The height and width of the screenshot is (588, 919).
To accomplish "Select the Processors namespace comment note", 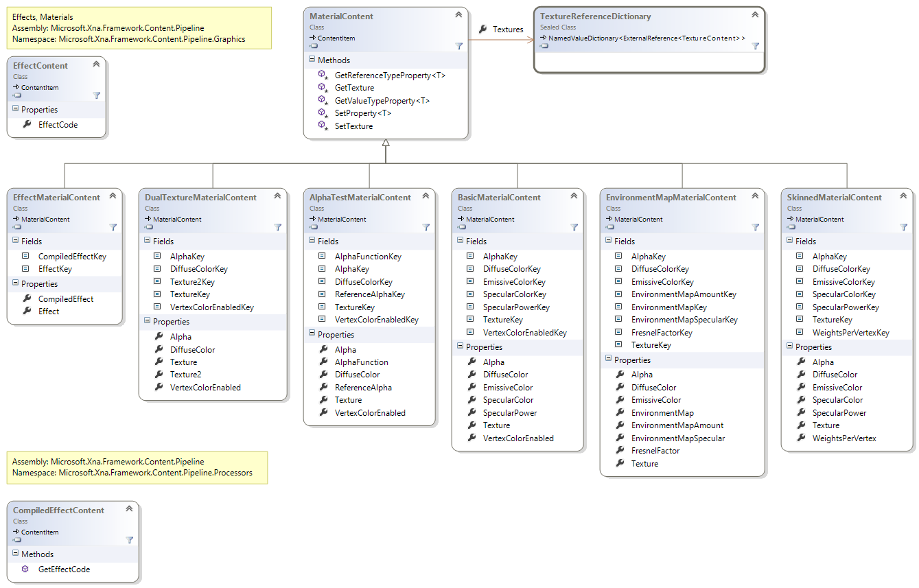I will 137,467.
